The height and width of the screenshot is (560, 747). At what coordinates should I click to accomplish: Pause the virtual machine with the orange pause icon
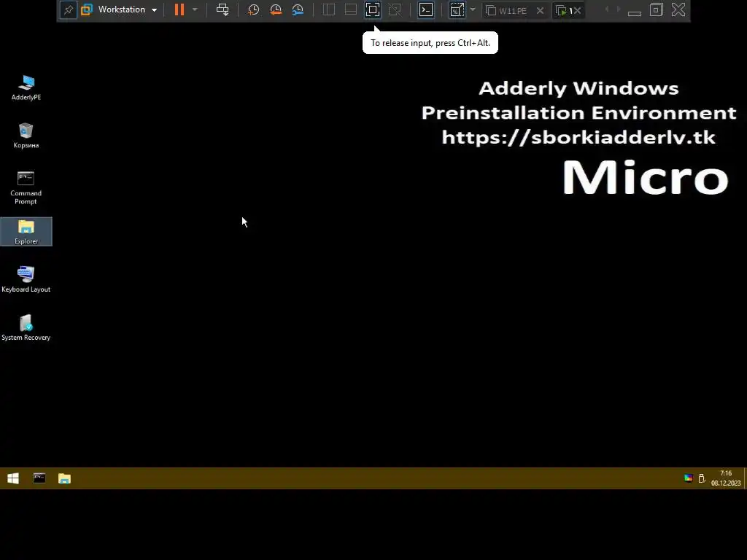coord(179,9)
